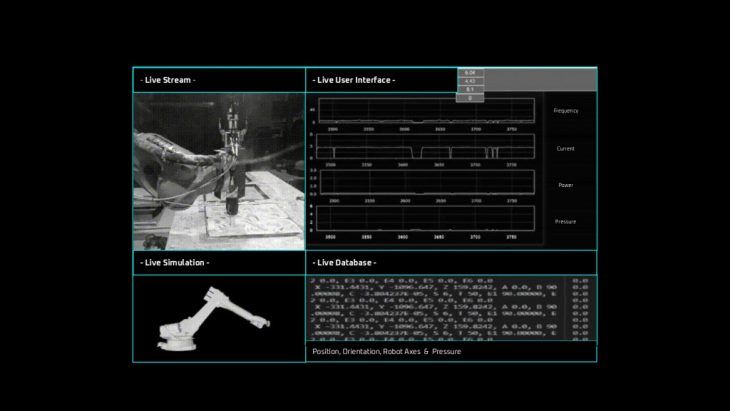Click the Position, Orientation, Robot Axes caption

click(386, 352)
